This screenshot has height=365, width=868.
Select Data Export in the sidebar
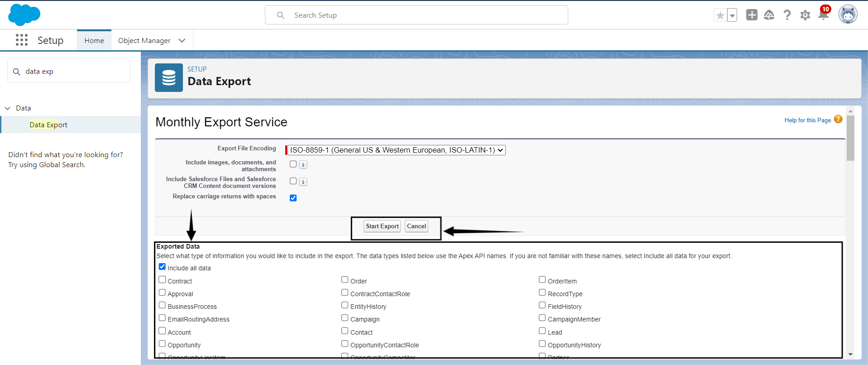[x=48, y=125]
